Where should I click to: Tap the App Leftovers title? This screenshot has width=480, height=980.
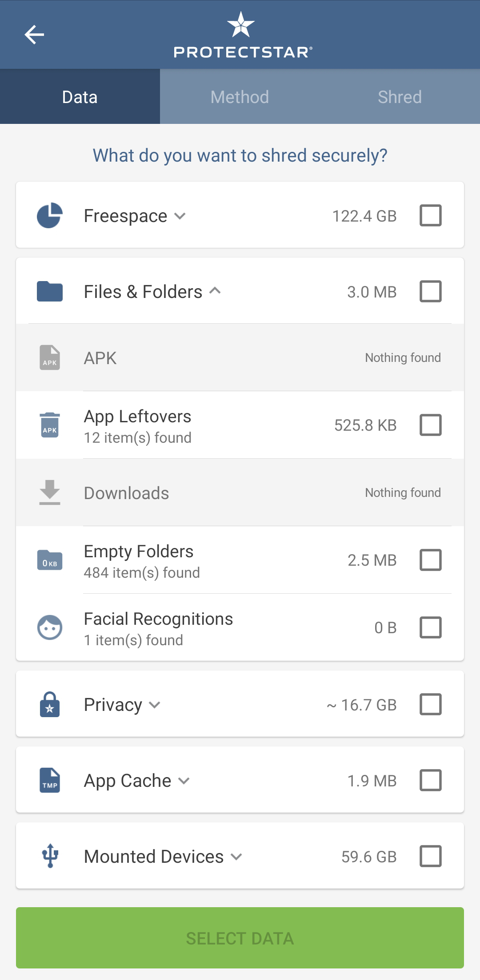[138, 417]
